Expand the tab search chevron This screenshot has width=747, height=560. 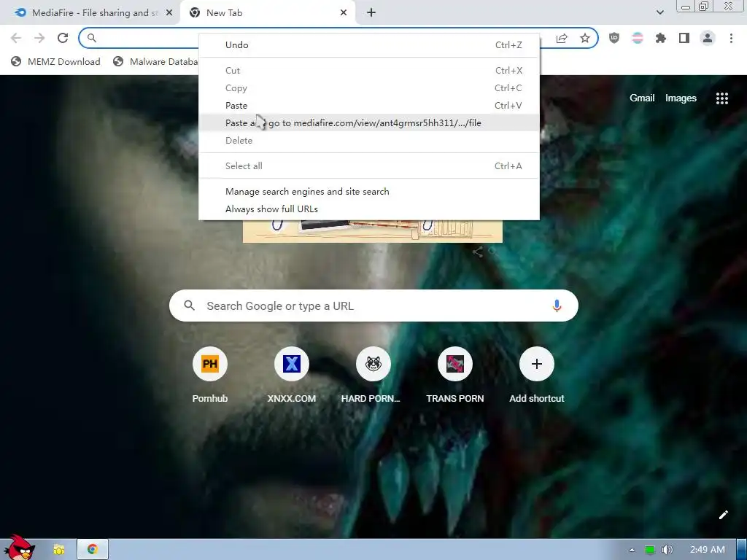coord(659,12)
